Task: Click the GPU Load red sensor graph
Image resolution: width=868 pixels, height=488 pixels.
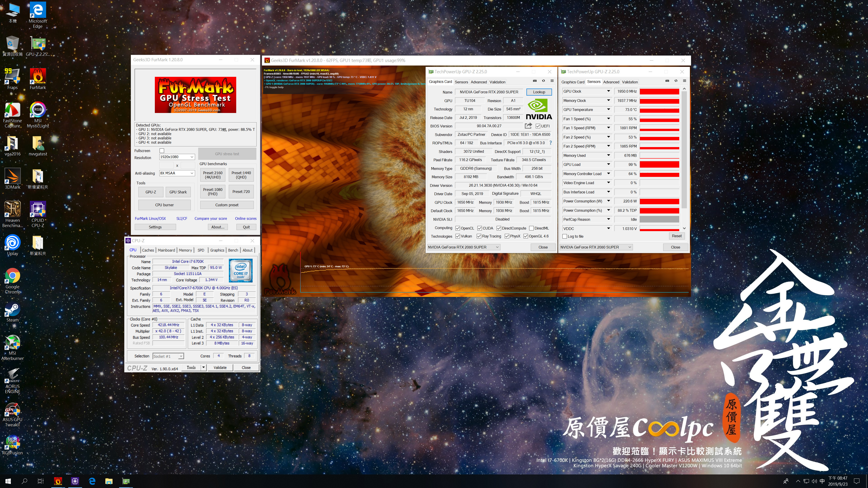Action: coord(659,165)
